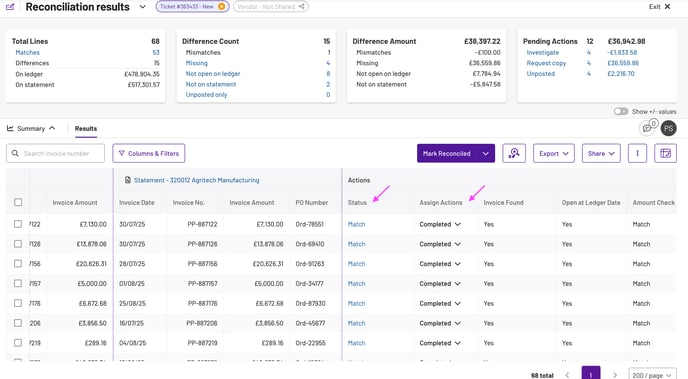Click Not on statement link in Difference Count
The image size is (688, 379).
[211, 84]
